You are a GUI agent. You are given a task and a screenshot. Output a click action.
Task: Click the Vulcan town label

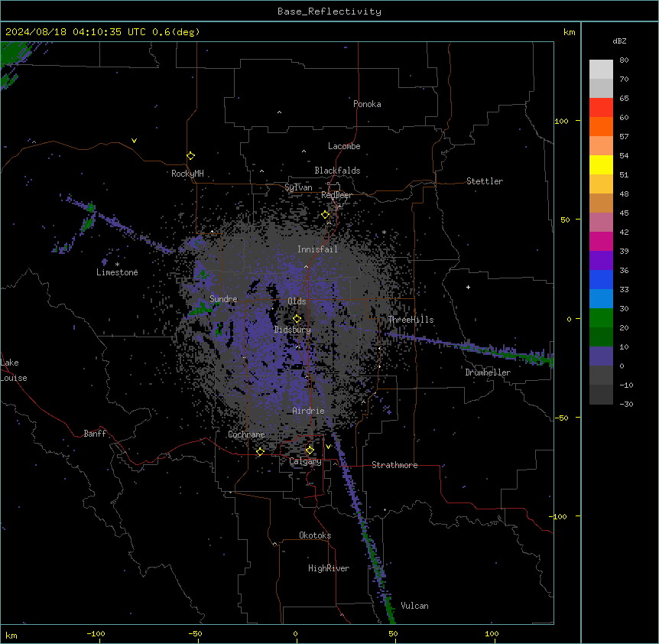click(414, 606)
